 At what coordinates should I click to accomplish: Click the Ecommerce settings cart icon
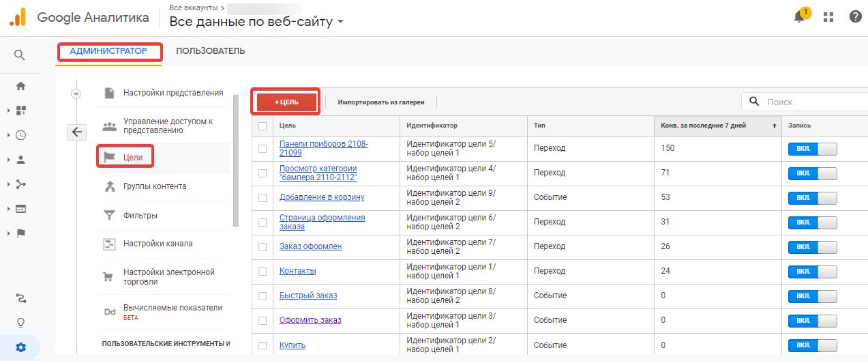[x=108, y=277]
